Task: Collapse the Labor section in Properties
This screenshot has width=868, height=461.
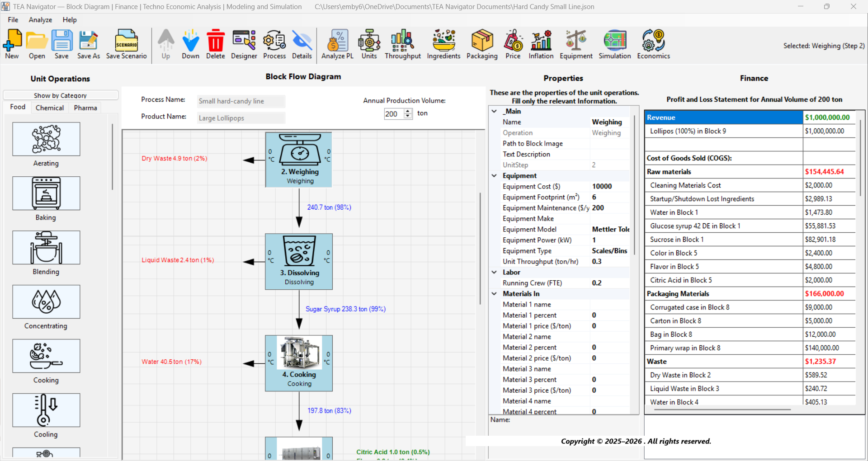Action: click(x=494, y=272)
